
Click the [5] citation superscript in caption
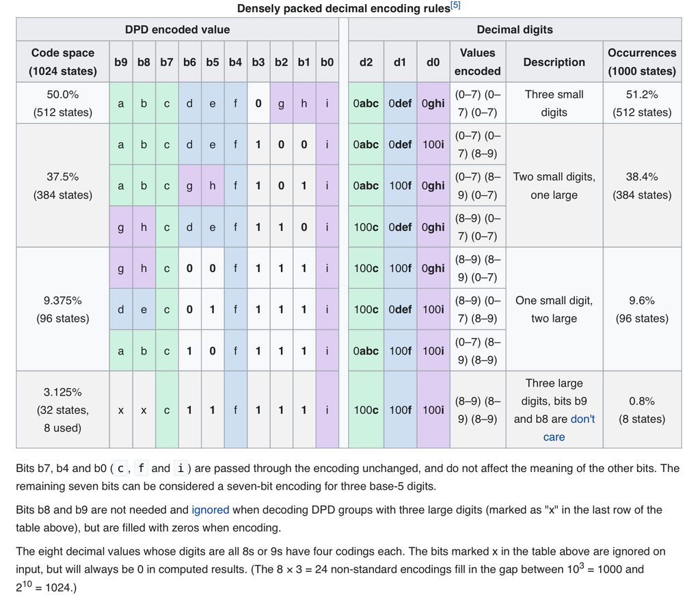pos(455,6)
